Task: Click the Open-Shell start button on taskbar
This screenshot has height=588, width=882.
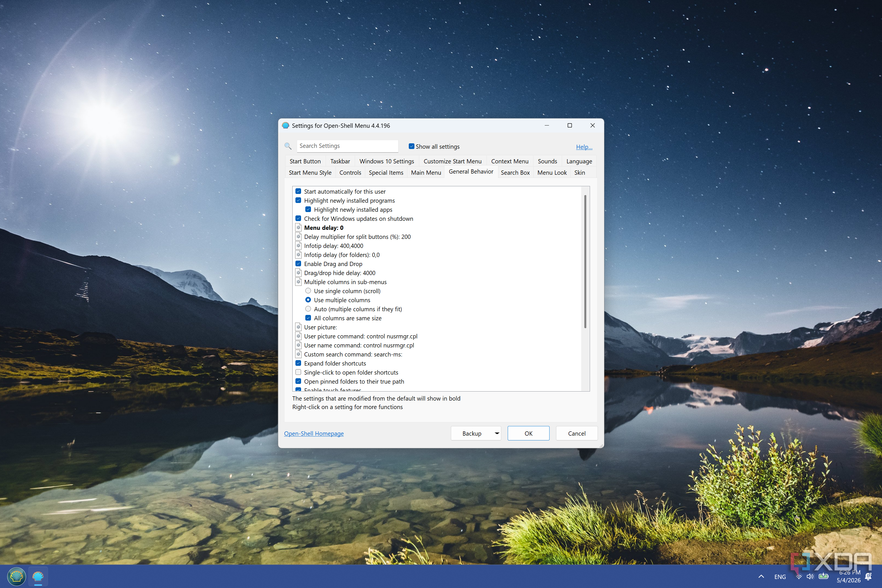Action: 16,576
